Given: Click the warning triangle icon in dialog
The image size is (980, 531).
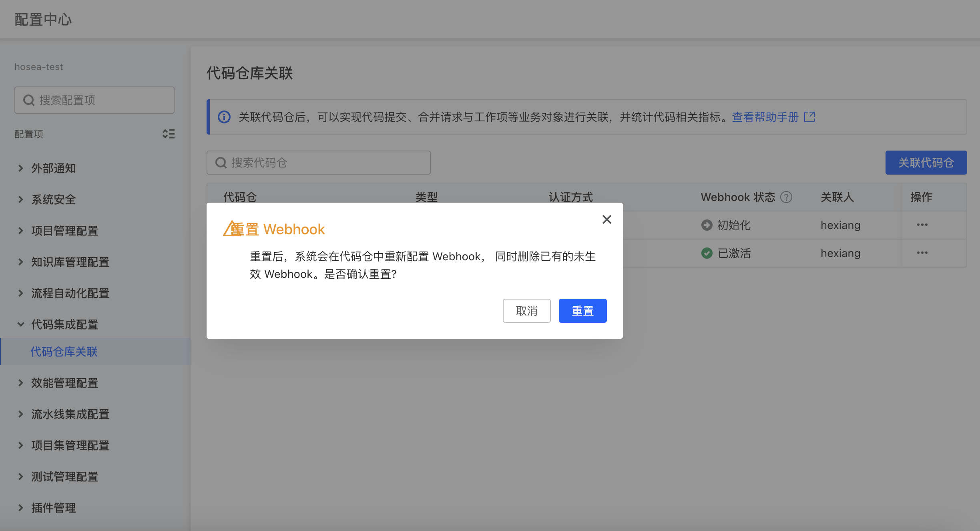Looking at the screenshot, I should [232, 229].
